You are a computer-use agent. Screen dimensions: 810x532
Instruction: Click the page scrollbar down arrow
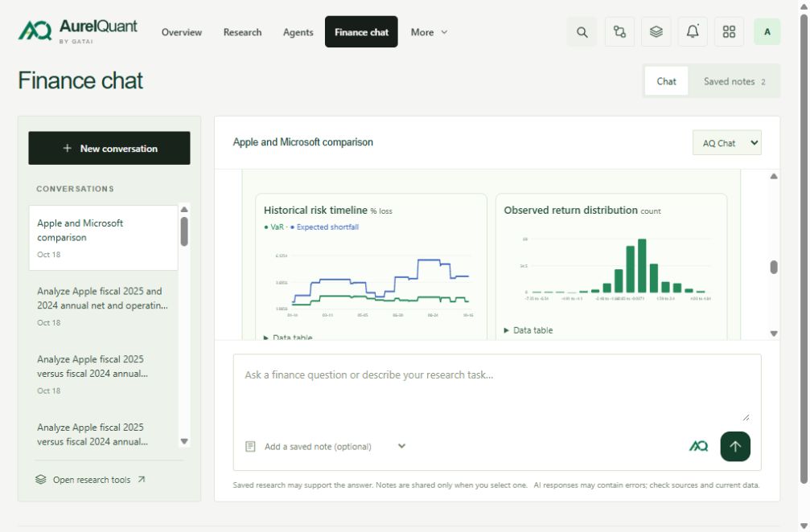point(804,526)
